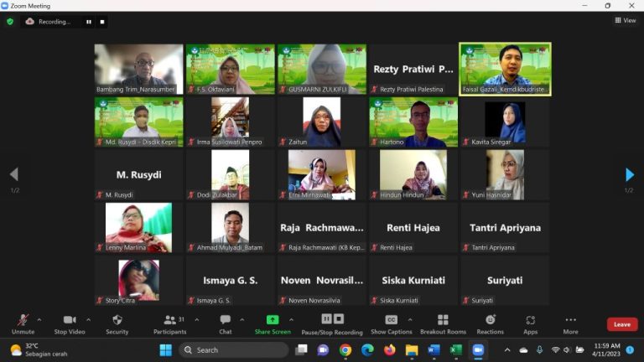Viewport: 644px width, 362px height.
Task: Go to next page of participants
Action: tap(629, 174)
